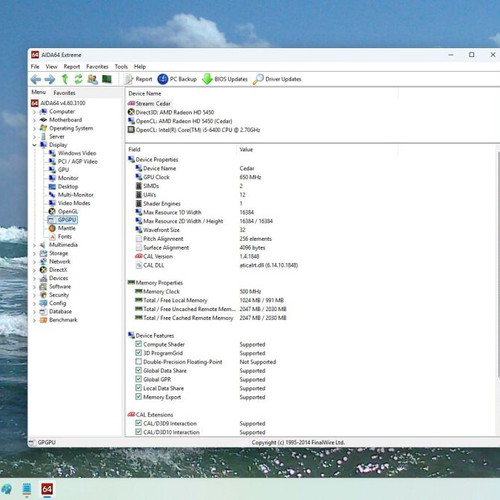Select Monitor under Display
The height and width of the screenshot is (500, 500).
64,178
